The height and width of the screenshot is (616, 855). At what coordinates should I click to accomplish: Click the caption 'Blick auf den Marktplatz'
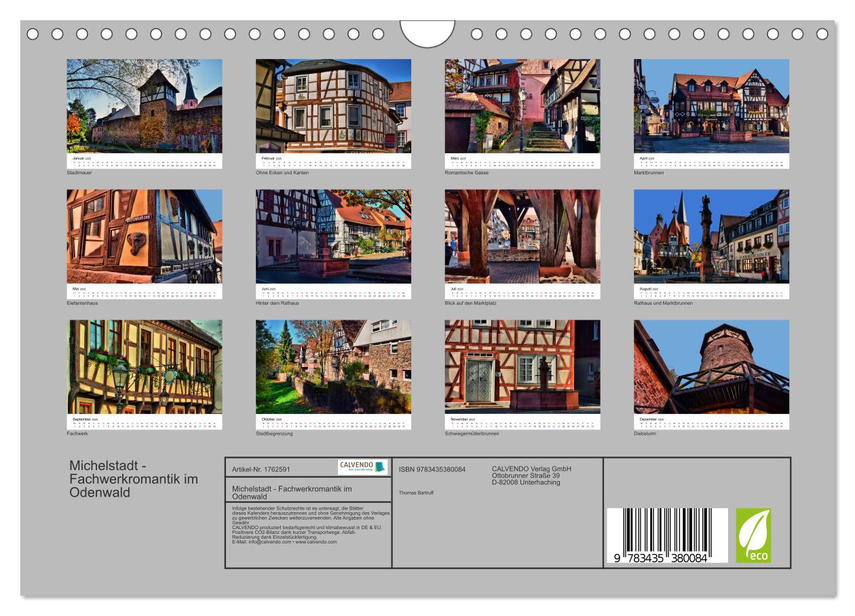[472, 303]
